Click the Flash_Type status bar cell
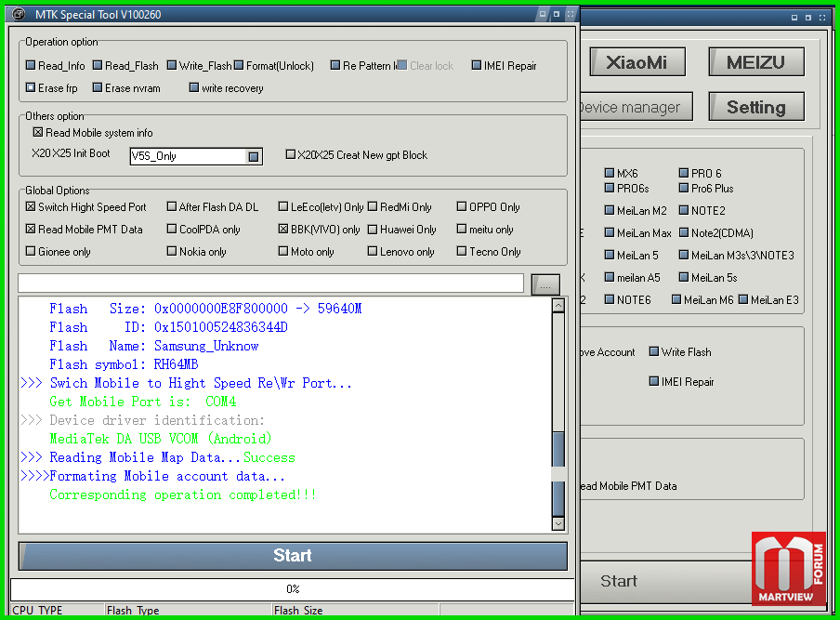Viewport: 840px width, 620px height. click(x=188, y=610)
